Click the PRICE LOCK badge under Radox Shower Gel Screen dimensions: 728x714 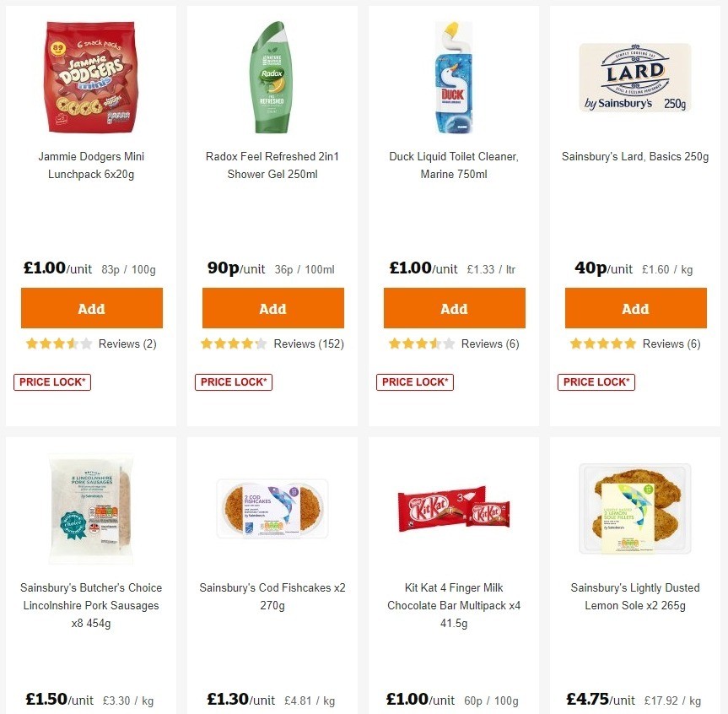233,381
